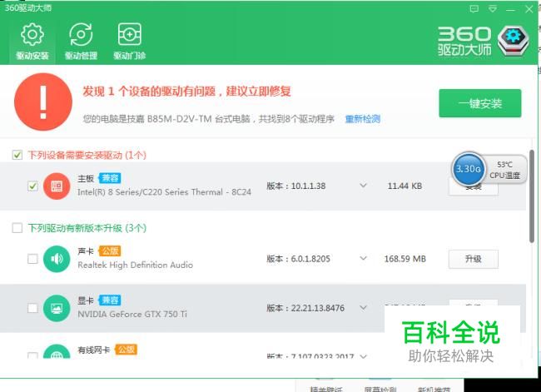
Task: Click the 版本：10.1.1.38 text
Action: coord(296,186)
